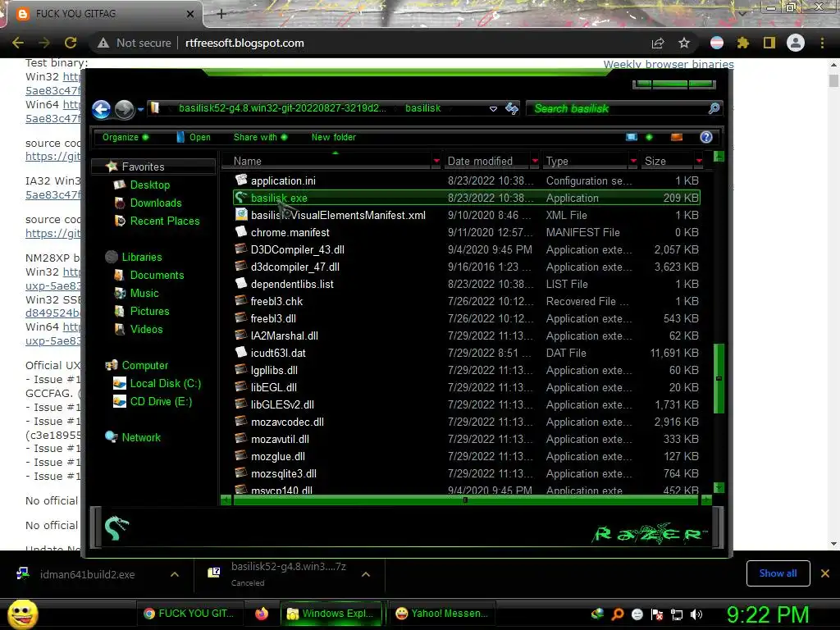The height and width of the screenshot is (630, 840).
Task: Open Recent Places in Favorites
Action: [164, 221]
